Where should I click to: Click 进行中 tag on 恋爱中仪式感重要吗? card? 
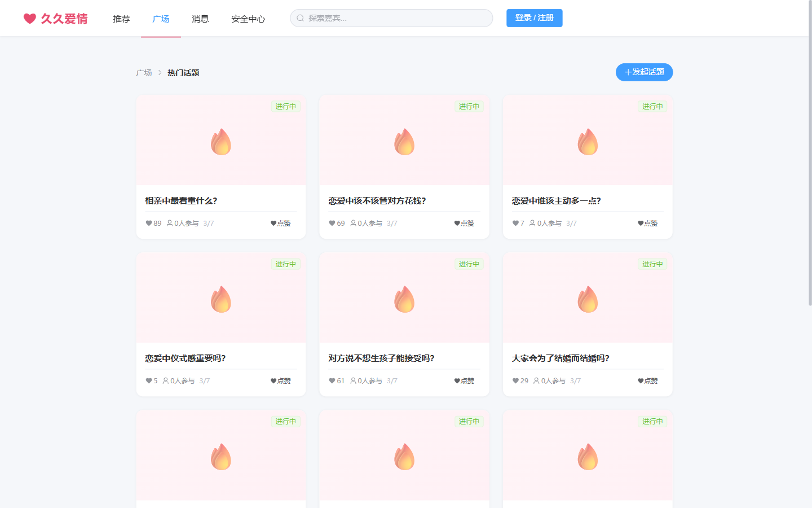(x=285, y=264)
